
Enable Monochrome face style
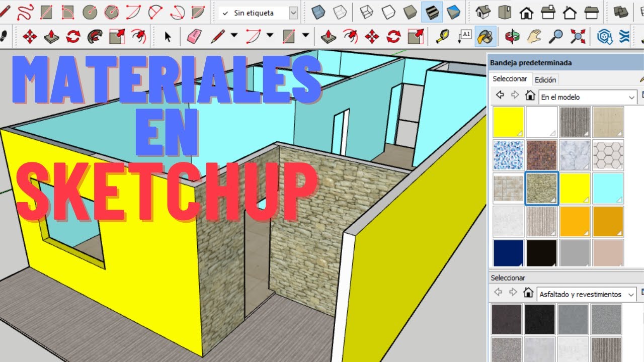(x=453, y=12)
